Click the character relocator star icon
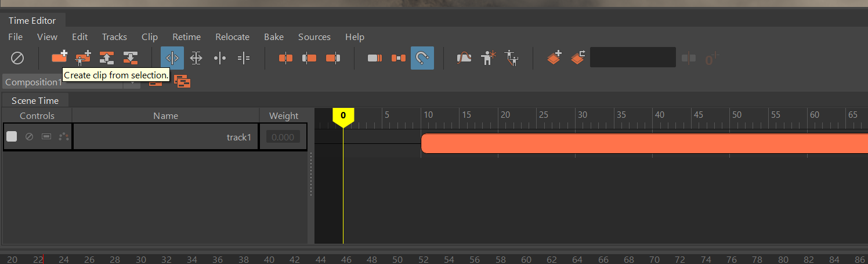The image size is (868, 264). click(x=489, y=58)
